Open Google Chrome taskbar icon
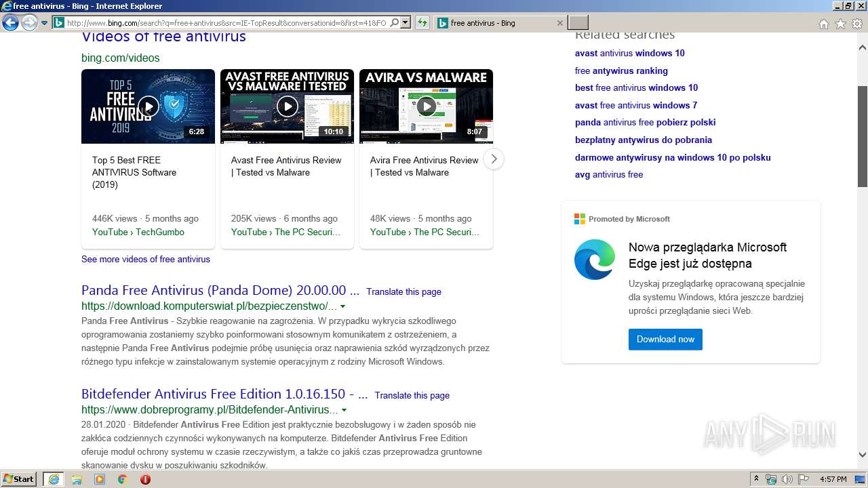This screenshot has width=868, height=488. [122, 479]
